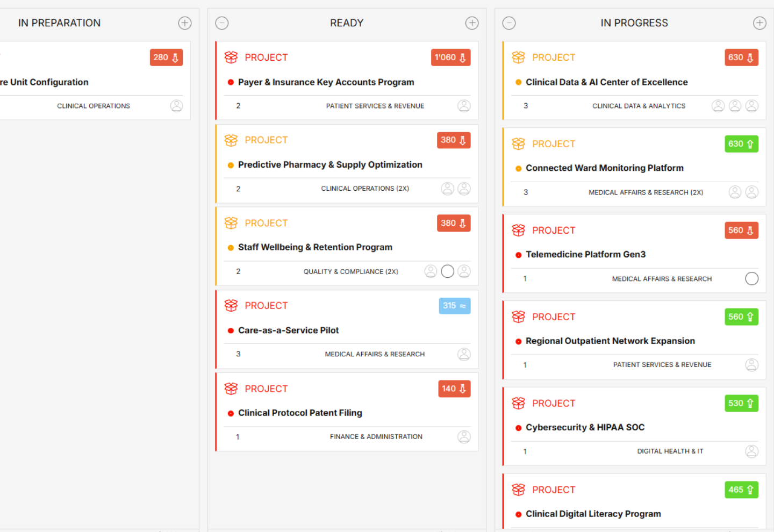Click the assignee avatar on the Regional Outpatient Network card
Viewport: 774px width, 532px height.
pos(752,365)
